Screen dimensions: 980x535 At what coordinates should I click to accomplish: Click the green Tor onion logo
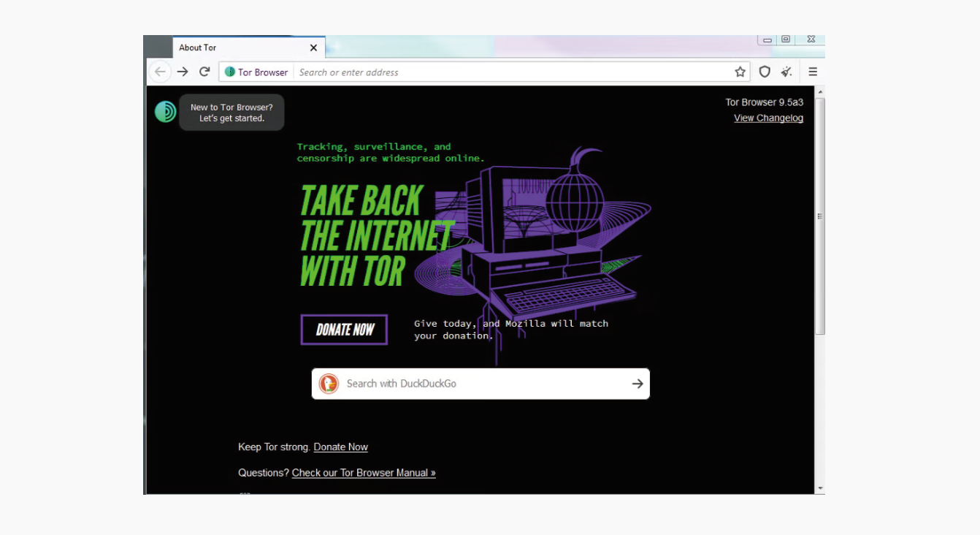point(166,112)
